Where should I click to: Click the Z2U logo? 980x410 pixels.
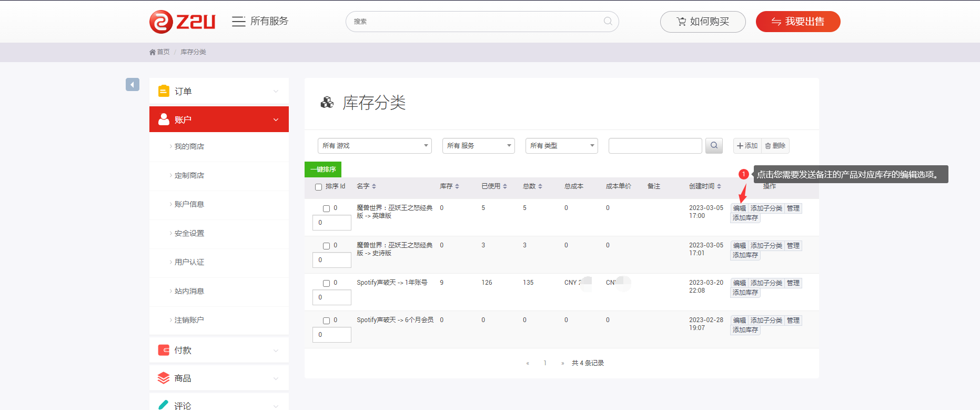point(182,22)
